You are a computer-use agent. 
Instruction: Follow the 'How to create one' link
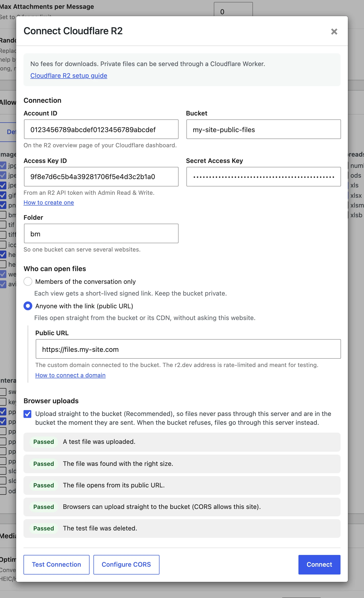tap(49, 203)
